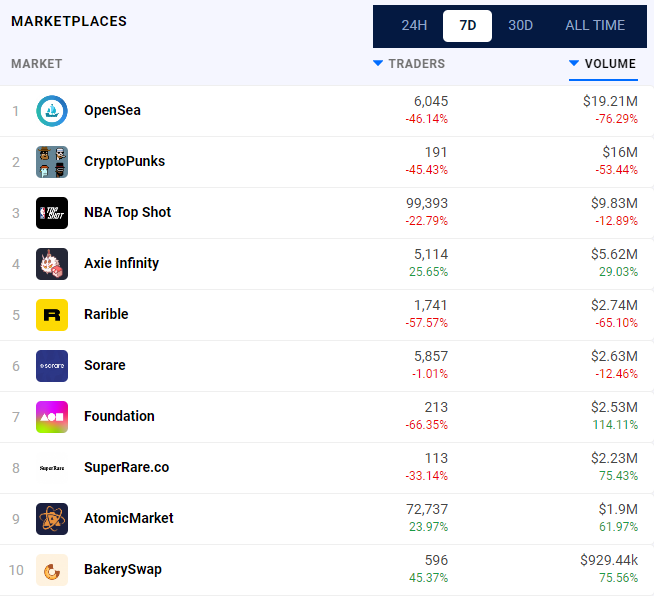Image resolution: width=654 pixels, height=596 pixels.
Task: Click the NBA Top Shot logo icon
Action: [x=52, y=213]
